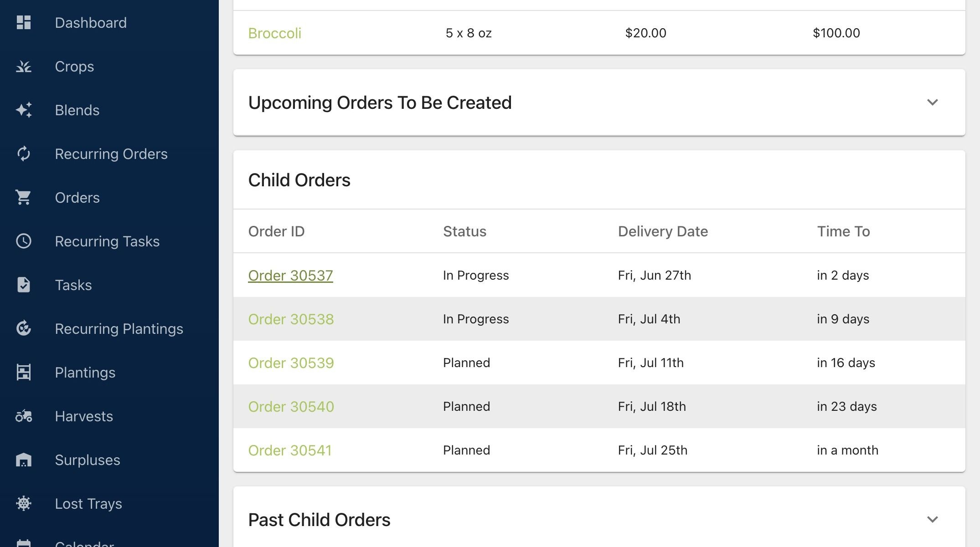The width and height of the screenshot is (980, 547).
Task: Open the Harvests tractor icon
Action: (x=24, y=416)
